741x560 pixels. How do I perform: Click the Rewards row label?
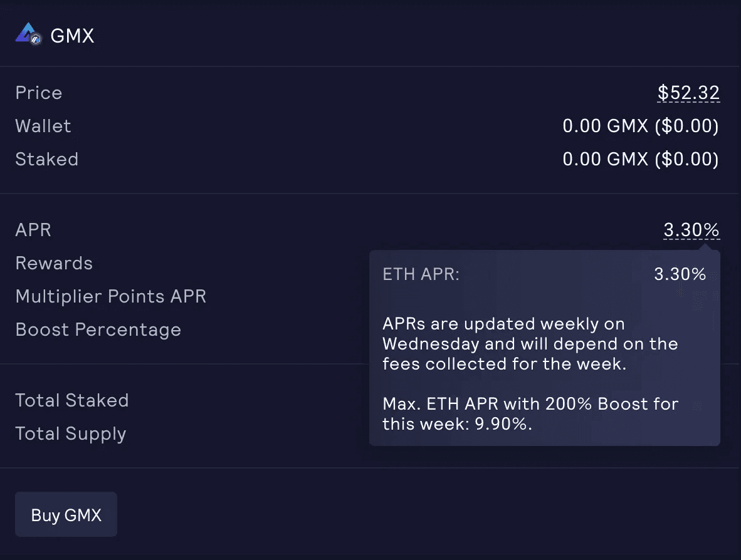[54, 263]
